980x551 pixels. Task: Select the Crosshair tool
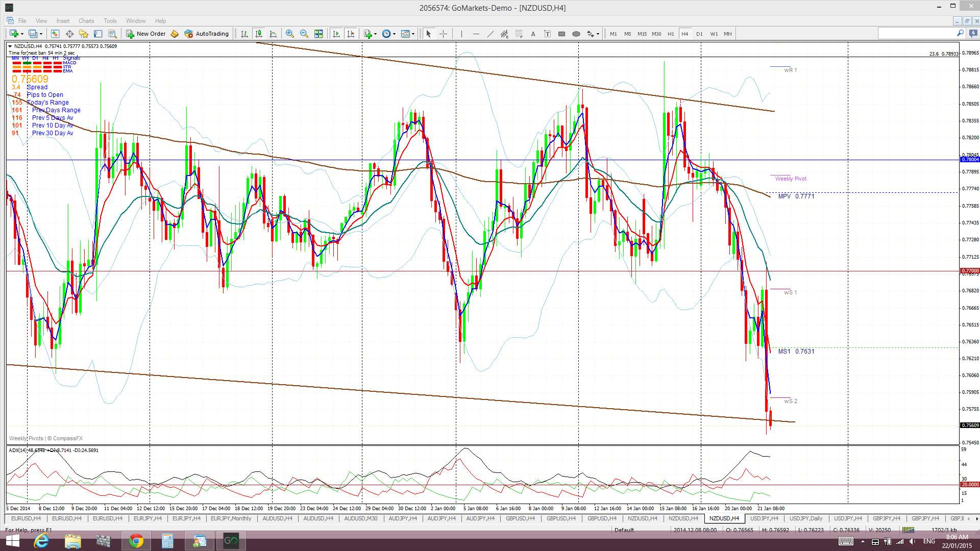pyautogui.click(x=443, y=34)
